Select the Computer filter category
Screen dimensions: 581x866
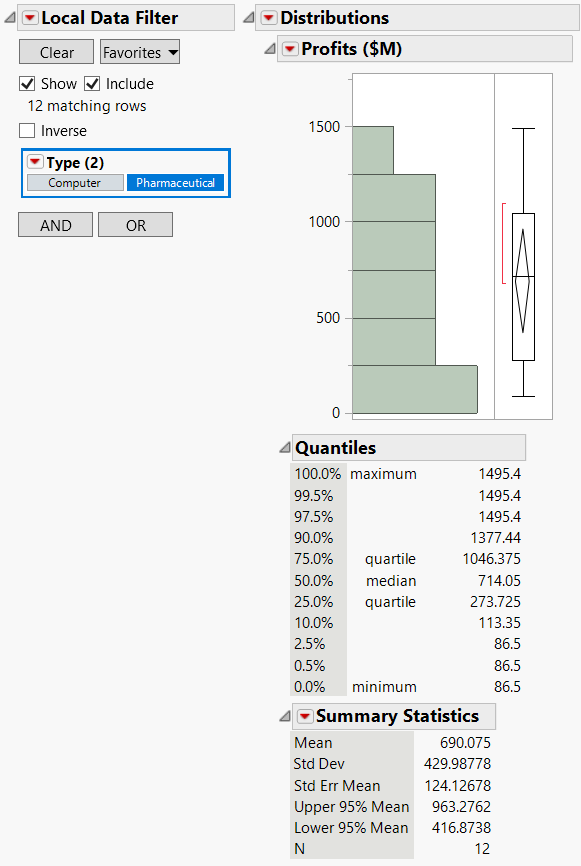coord(75,182)
